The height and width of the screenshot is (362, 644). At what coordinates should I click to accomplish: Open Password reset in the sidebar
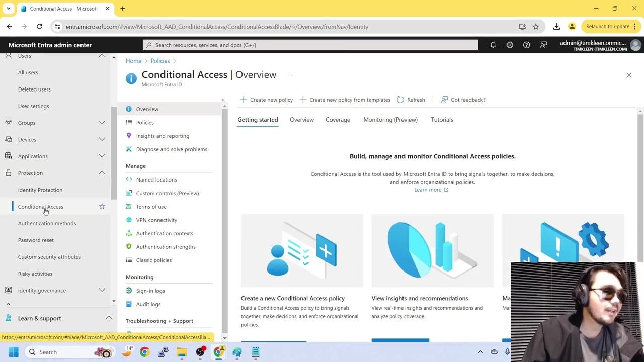[x=36, y=240]
